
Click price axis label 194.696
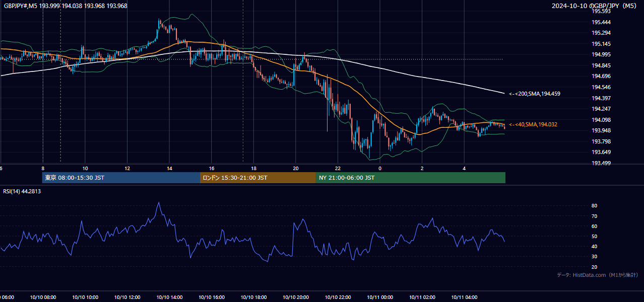pyautogui.click(x=601, y=76)
